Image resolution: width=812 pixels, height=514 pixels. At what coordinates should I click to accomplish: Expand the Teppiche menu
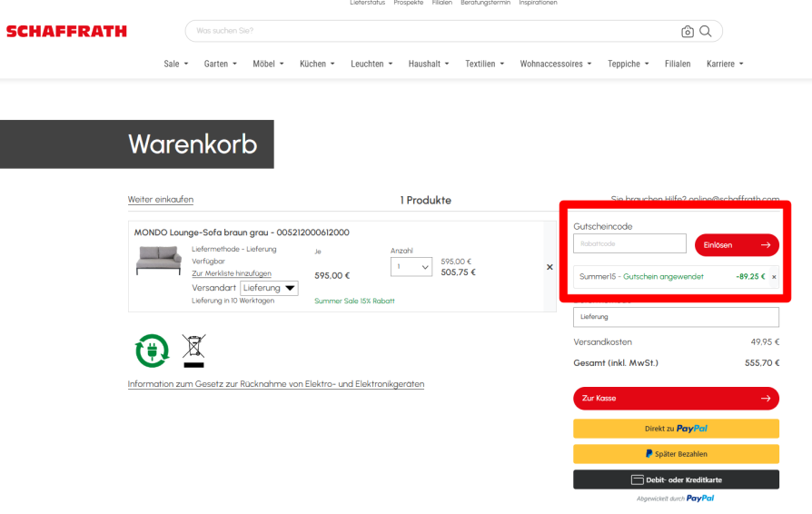[x=628, y=64]
